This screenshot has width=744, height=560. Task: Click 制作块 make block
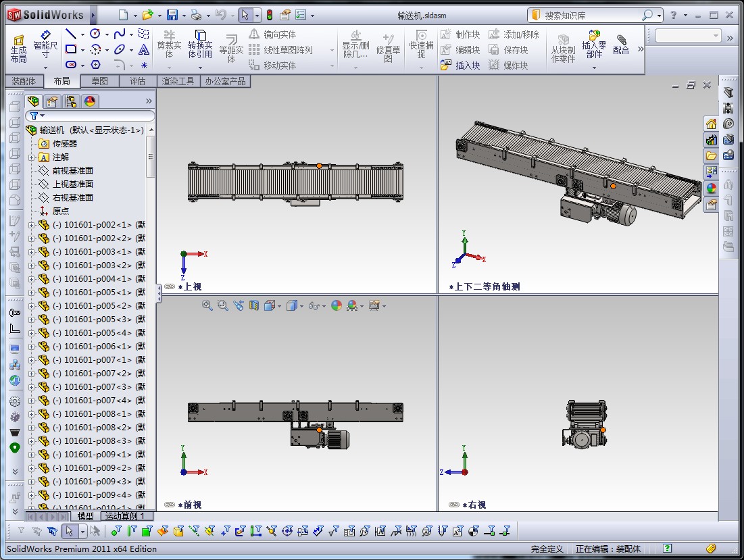(x=460, y=34)
